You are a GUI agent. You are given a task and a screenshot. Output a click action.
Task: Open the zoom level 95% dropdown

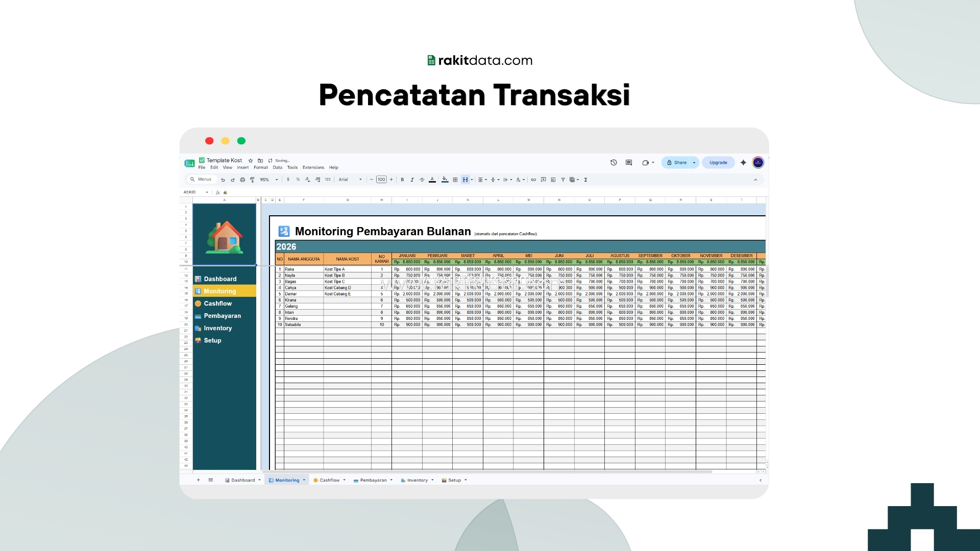pos(269,180)
